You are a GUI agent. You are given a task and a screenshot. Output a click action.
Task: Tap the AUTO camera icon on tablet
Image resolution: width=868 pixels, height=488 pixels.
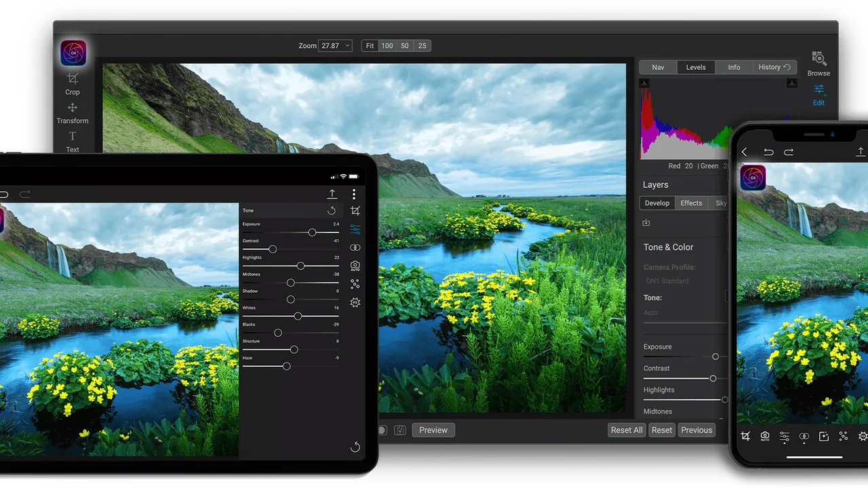pyautogui.click(x=355, y=266)
